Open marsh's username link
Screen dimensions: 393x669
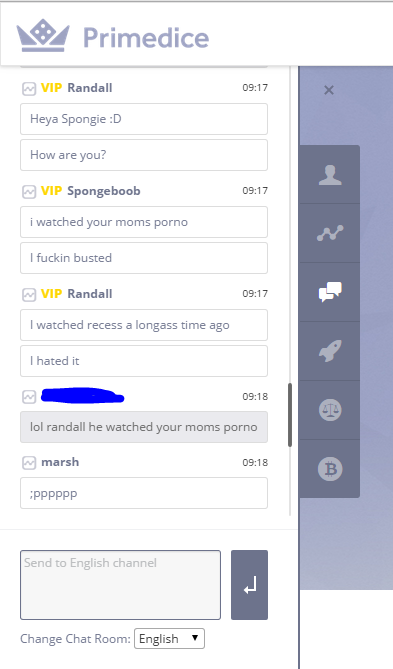coord(60,462)
